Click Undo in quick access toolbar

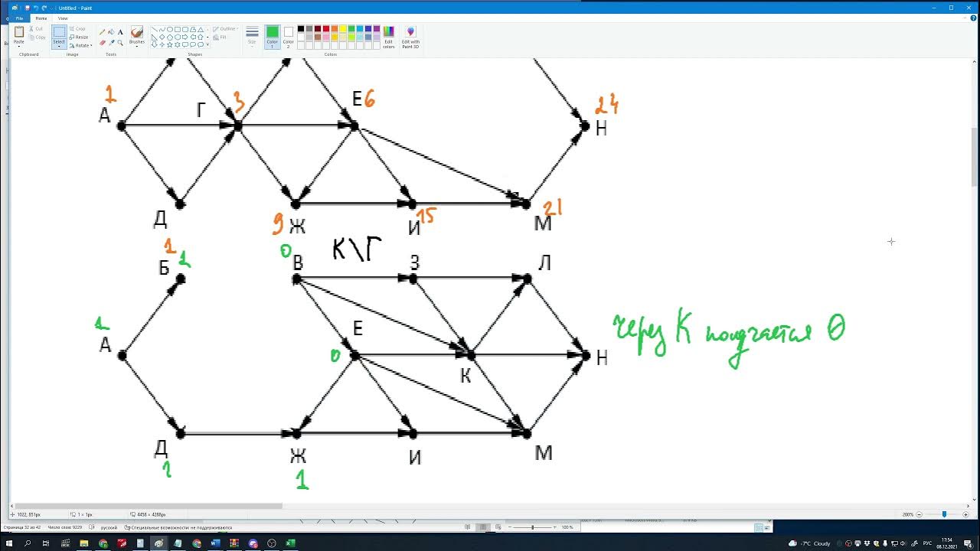point(36,8)
